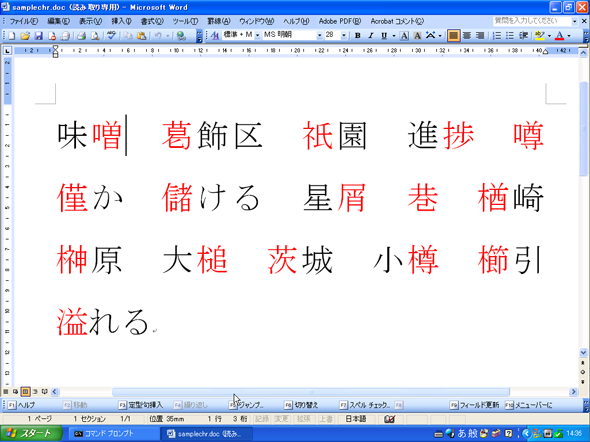The width and height of the screenshot is (590, 442).
Task: Open the Adobe PDF menu
Action: [x=339, y=21]
